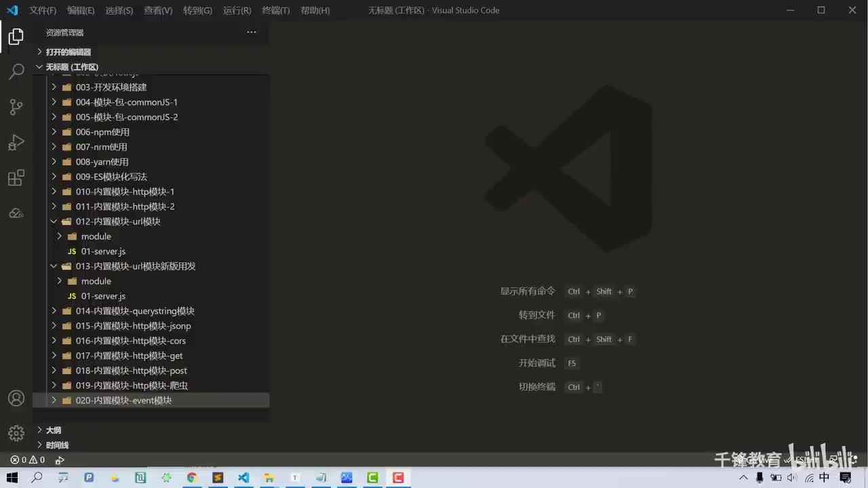This screenshot has height=488, width=868.
Task: Select the 008-yarn使用 row
Action: [151, 162]
